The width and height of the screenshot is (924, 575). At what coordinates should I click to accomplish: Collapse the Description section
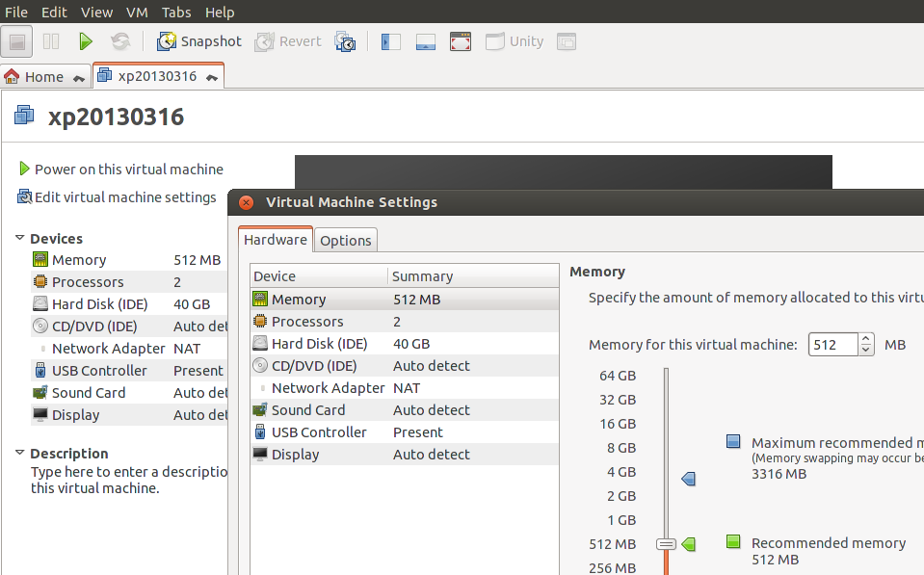pyautogui.click(x=19, y=453)
